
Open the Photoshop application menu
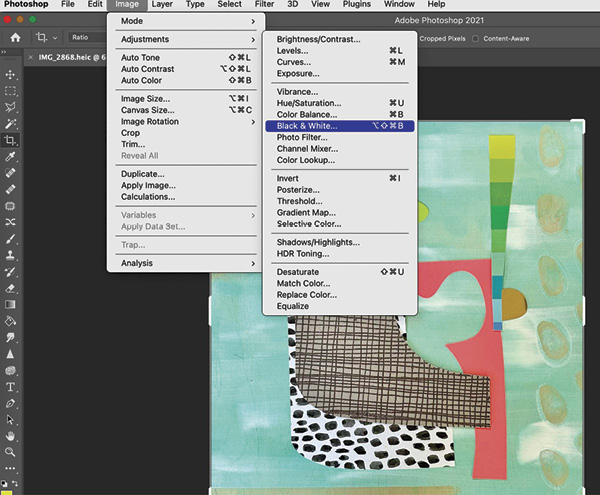26,5
